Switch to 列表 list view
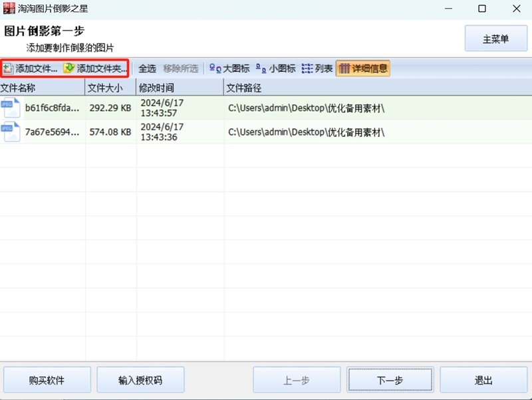 [317, 68]
